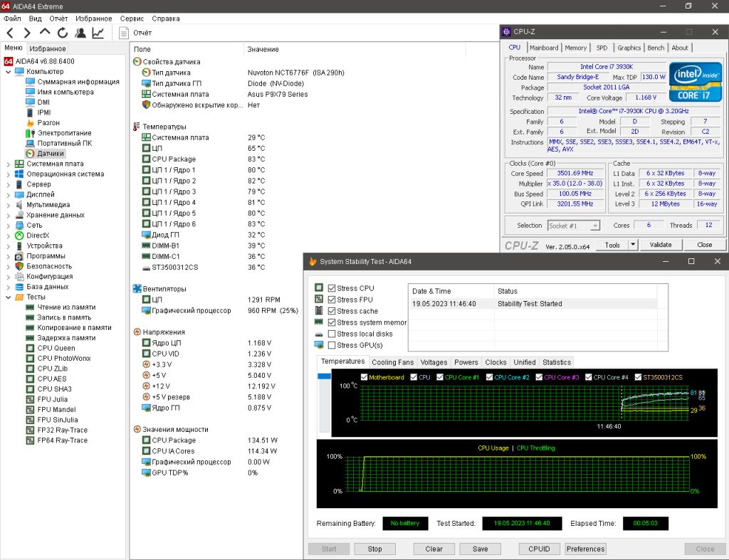729x560 pixels.
Task: Open the Socket #1 selection dropdown
Action: 574,226
